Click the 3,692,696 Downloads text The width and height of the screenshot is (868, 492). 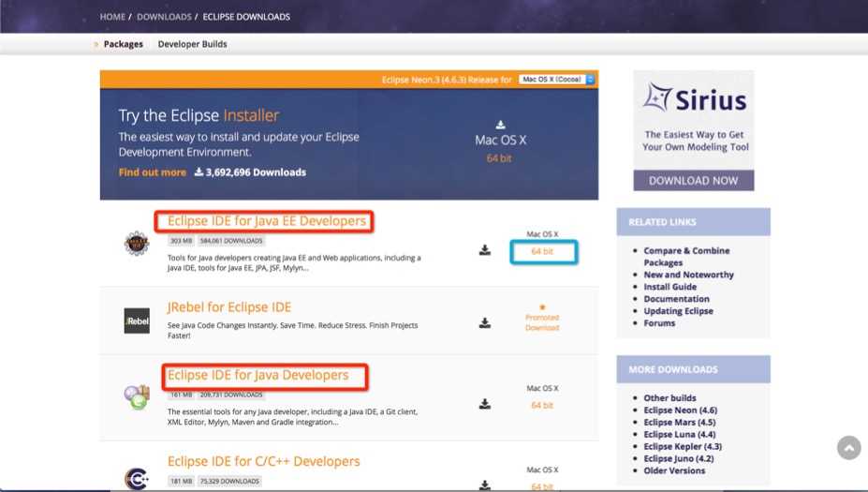pyautogui.click(x=256, y=172)
